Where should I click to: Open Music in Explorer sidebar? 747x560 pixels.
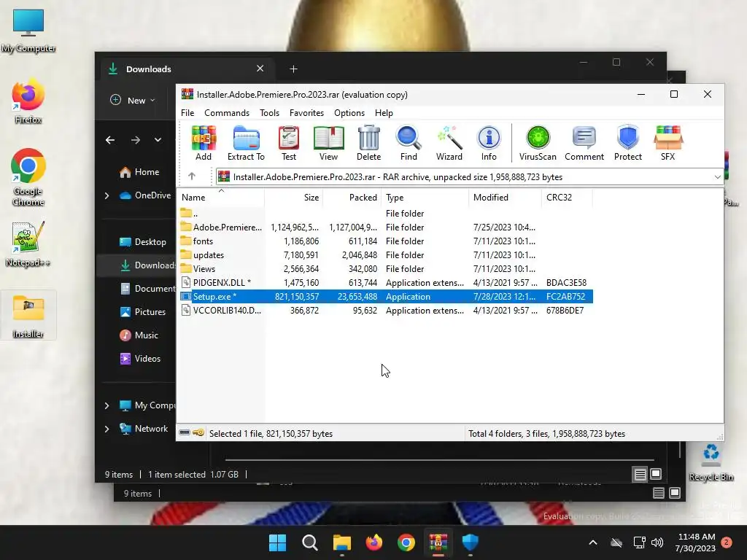(x=139, y=335)
